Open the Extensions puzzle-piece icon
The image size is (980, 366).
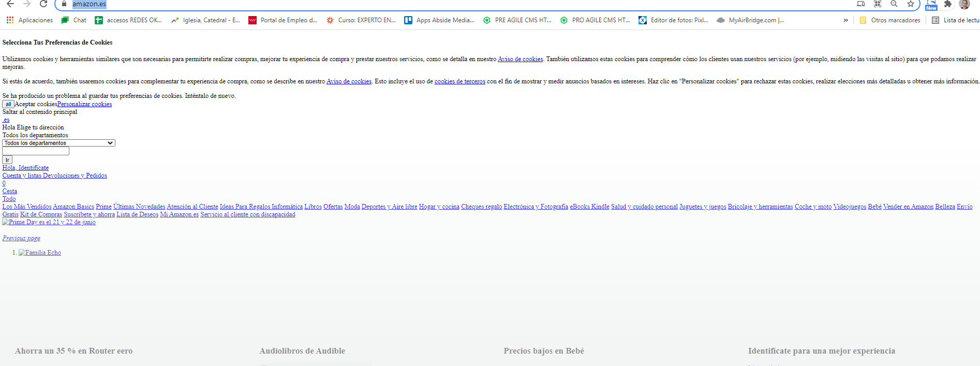tap(947, 4)
